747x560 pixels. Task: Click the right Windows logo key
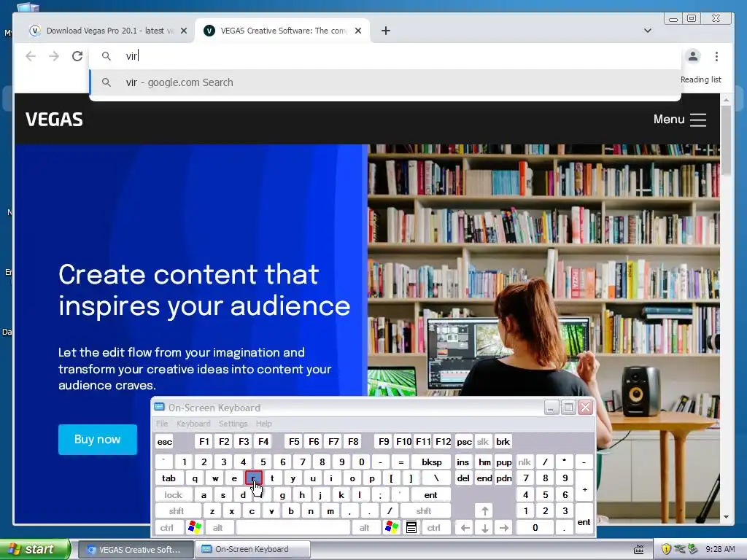[x=392, y=528]
